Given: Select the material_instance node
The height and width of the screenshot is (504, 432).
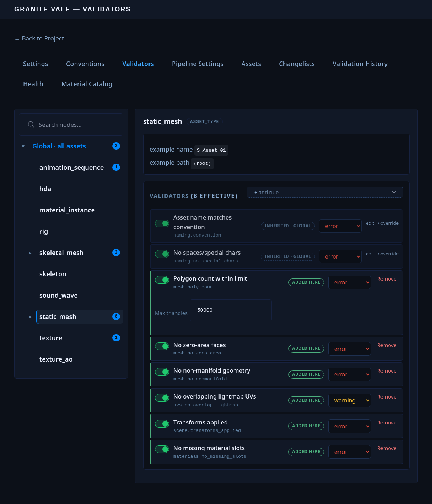Looking at the screenshot, I should pos(67,210).
